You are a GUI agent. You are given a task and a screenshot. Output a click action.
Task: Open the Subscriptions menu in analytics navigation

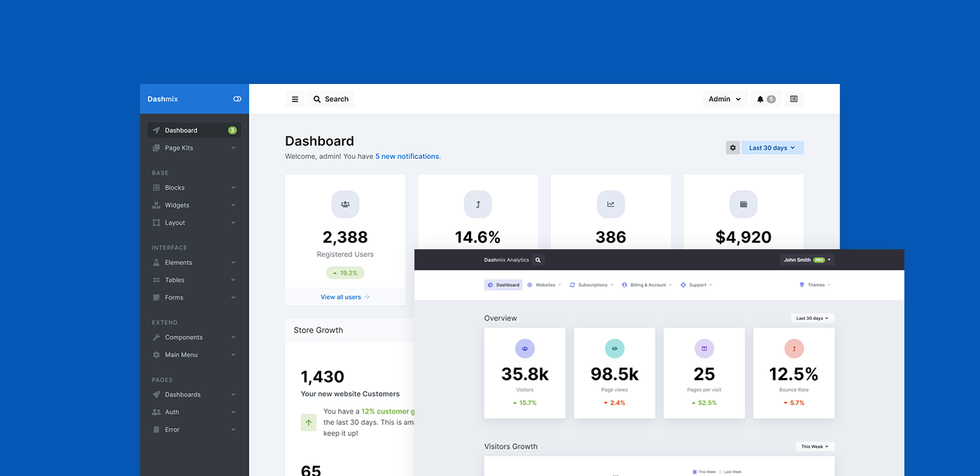pos(591,285)
